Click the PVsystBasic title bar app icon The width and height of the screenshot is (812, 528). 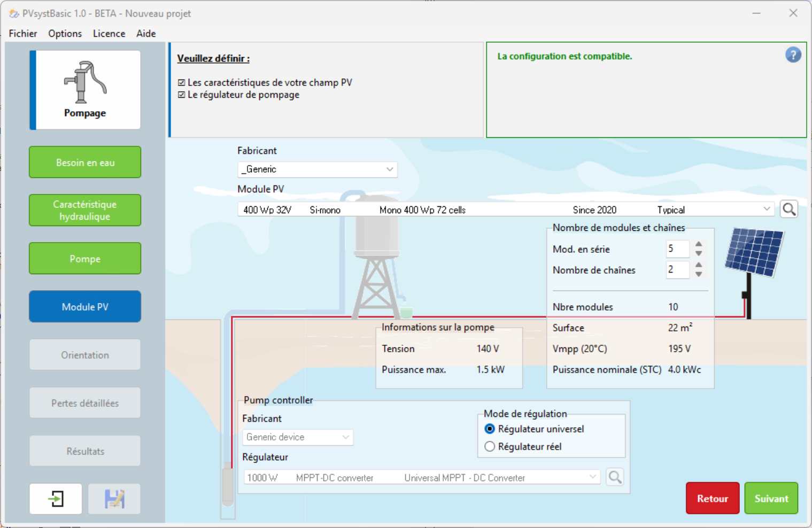(x=14, y=13)
